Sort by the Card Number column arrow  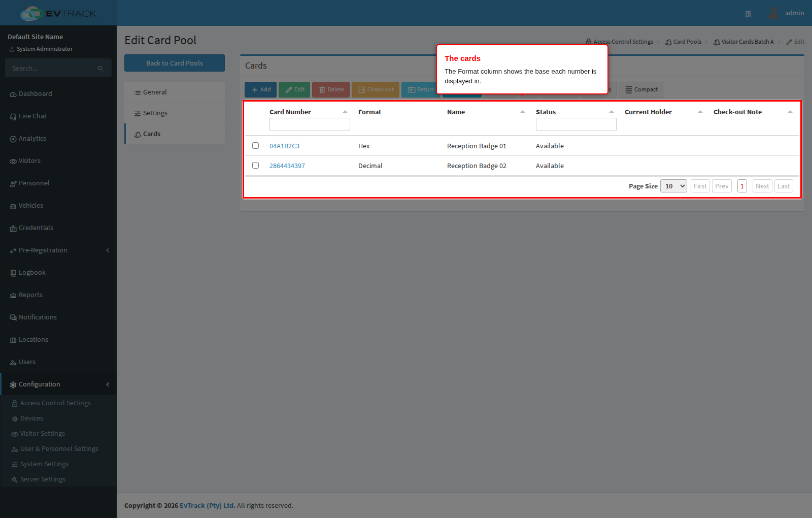point(345,112)
